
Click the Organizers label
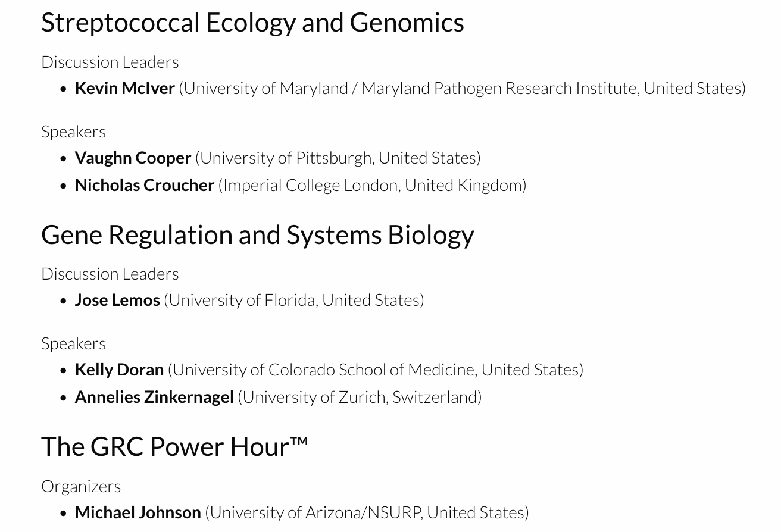coord(81,486)
